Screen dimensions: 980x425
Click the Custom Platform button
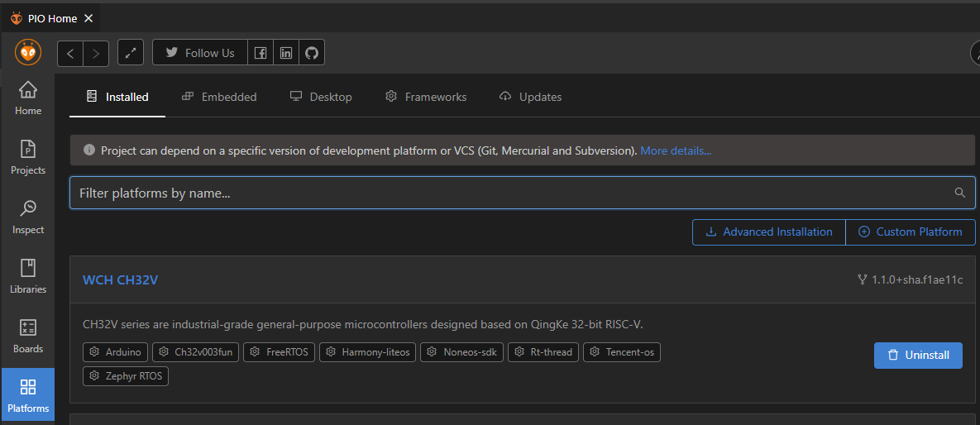(x=910, y=232)
